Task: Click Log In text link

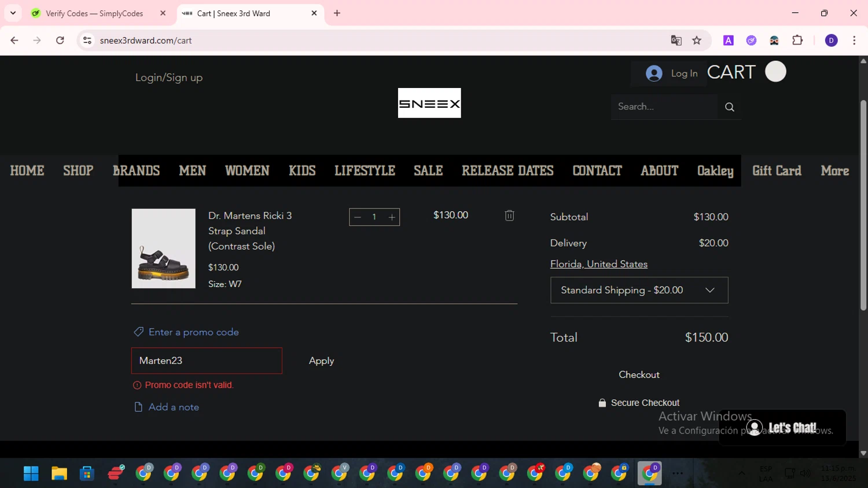Action: [684, 74]
